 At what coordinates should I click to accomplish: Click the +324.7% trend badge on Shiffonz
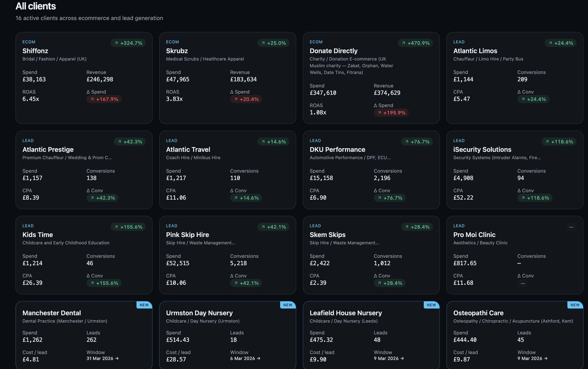[x=128, y=43]
